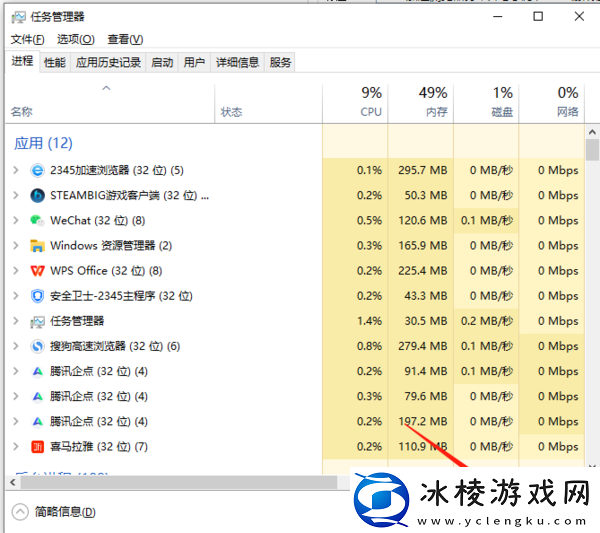Viewport: 600px width, 533px height.
Task: Click the horizontal scrollbar left arrow
Action: click(x=13, y=482)
